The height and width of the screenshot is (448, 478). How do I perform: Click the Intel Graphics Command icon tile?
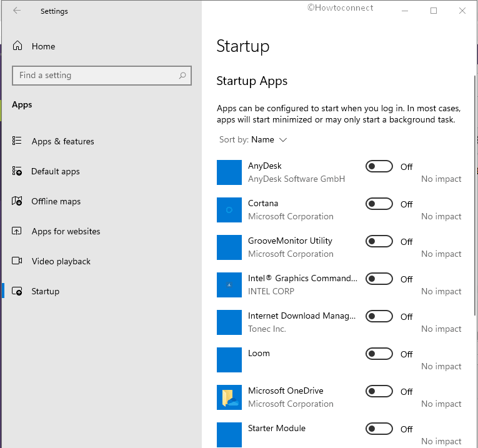pos(229,285)
